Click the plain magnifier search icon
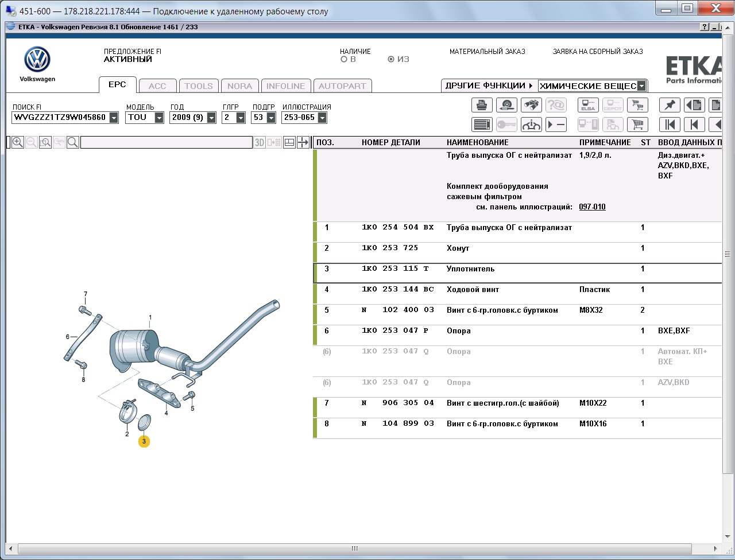Image resolution: width=735 pixels, height=560 pixels. coord(73,142)
